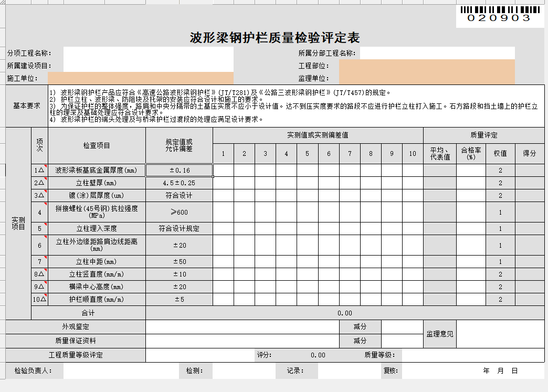The width and height of the screenshot is (548, 392).
Task: Select the 监理意见 empty comment area
Action: point(500,334)
